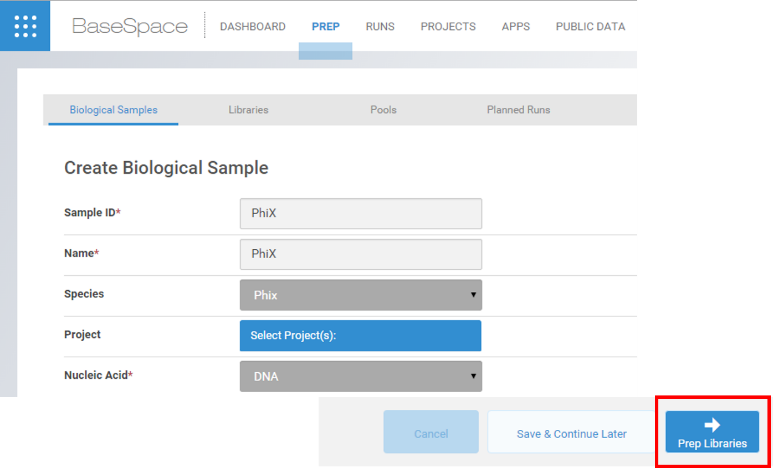Expand the Nucleic Acid dropdown
The image size is (773, 468).
pyautogui.click(x=361, y=376)
